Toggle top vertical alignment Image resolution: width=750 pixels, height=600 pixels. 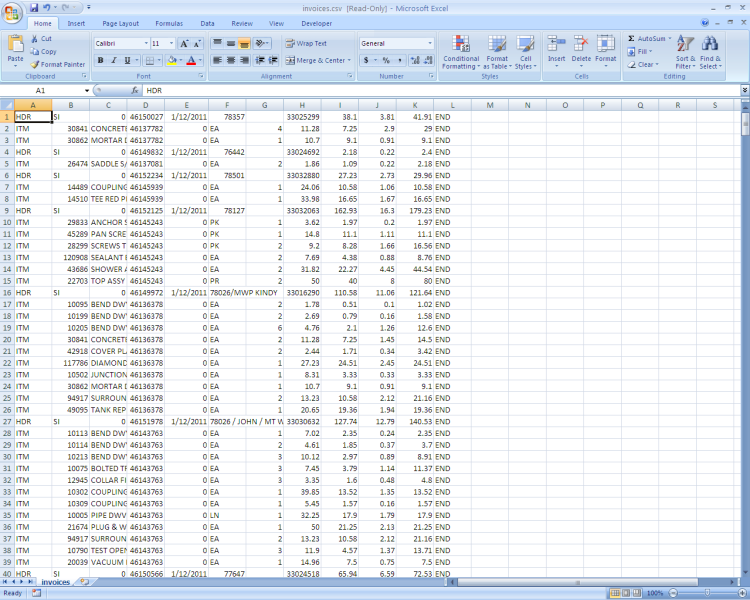pos(217,44)
